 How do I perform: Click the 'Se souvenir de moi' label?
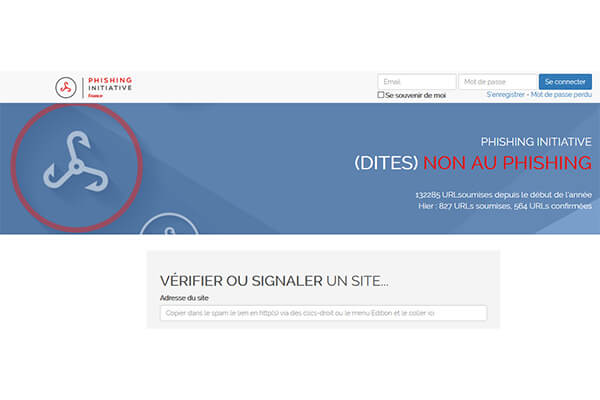pyautogui.click(x=416, y=95)
